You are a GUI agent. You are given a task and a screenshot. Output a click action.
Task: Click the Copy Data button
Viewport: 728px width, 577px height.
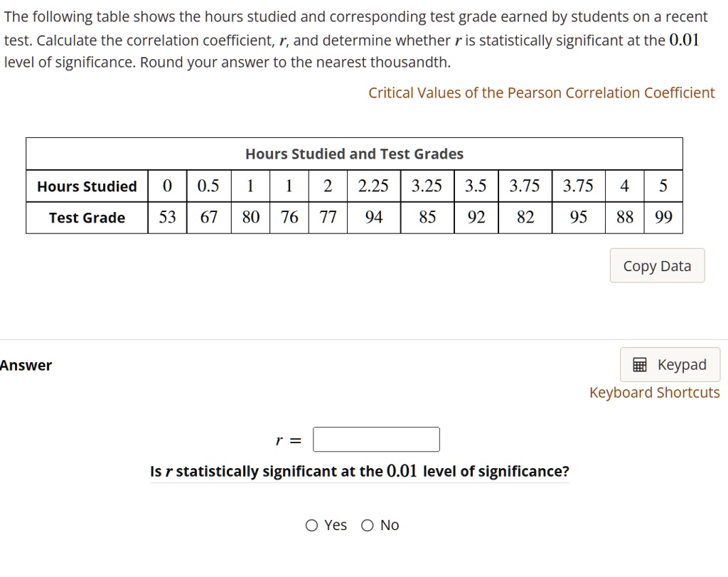(656, 265)
